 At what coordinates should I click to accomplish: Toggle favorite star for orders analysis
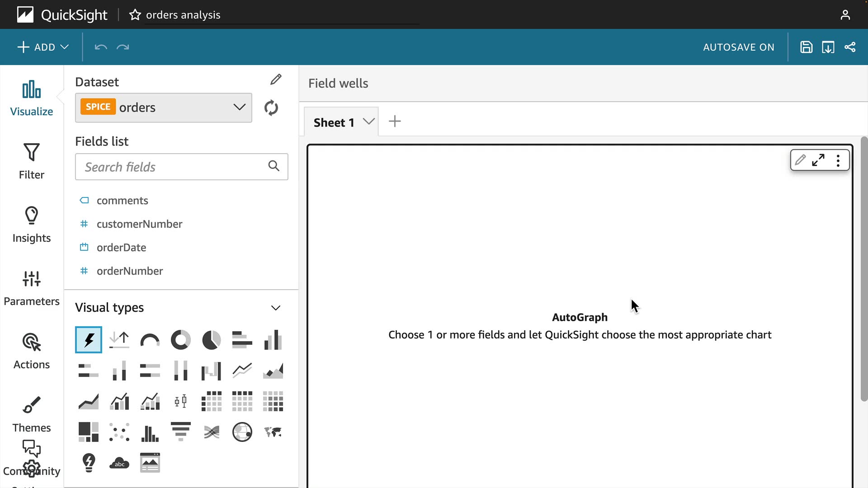135,15
